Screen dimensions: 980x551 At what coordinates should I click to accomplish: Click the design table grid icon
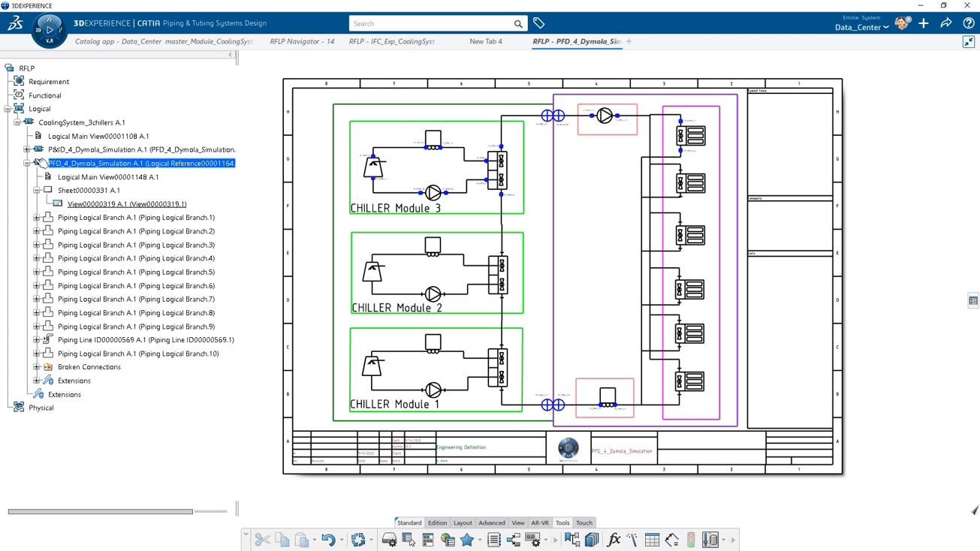652,540
